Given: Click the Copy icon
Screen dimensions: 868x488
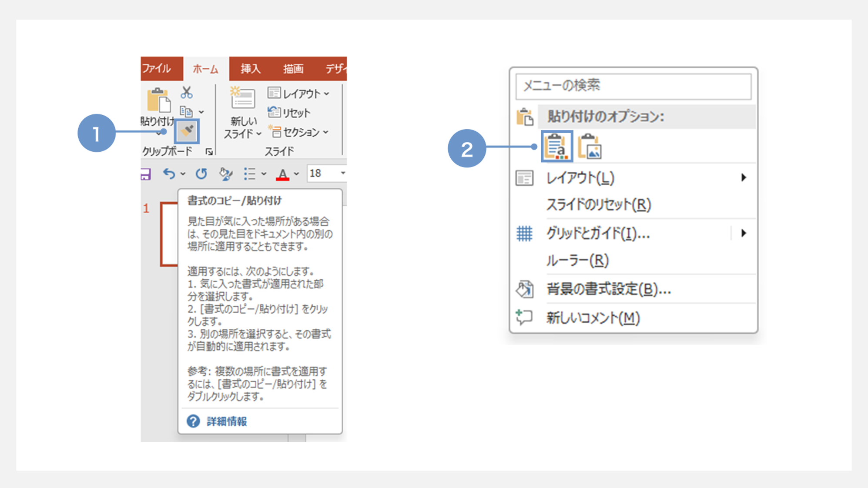Looking at the screenshot, I should pos(186,112).
